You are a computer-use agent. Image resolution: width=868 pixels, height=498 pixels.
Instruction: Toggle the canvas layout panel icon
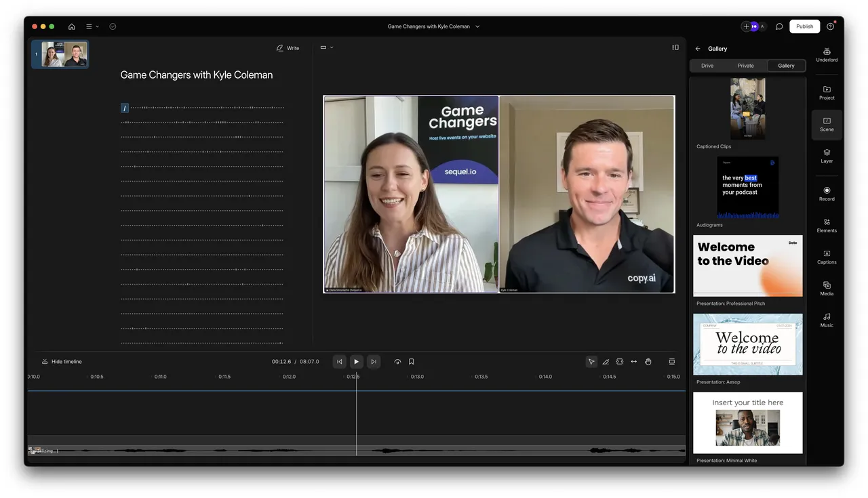click(675, 47)
